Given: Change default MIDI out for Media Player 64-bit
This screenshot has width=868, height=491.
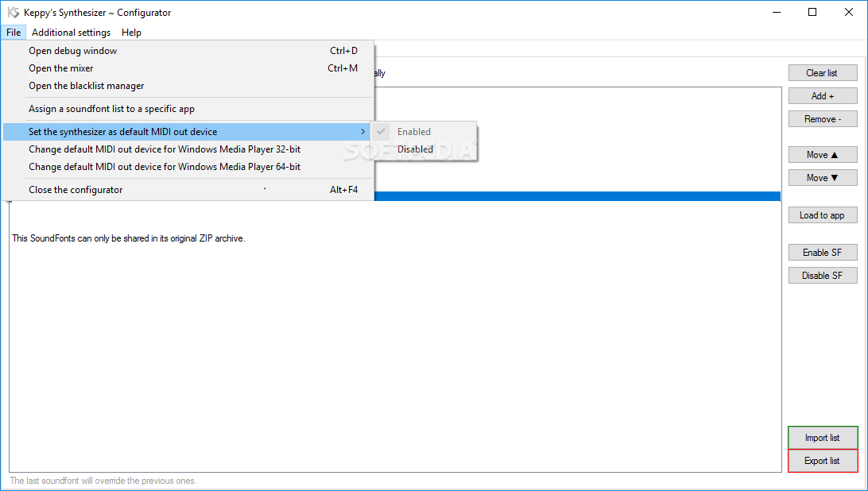Looking at the screenshot, I should (x=188, y=167).
